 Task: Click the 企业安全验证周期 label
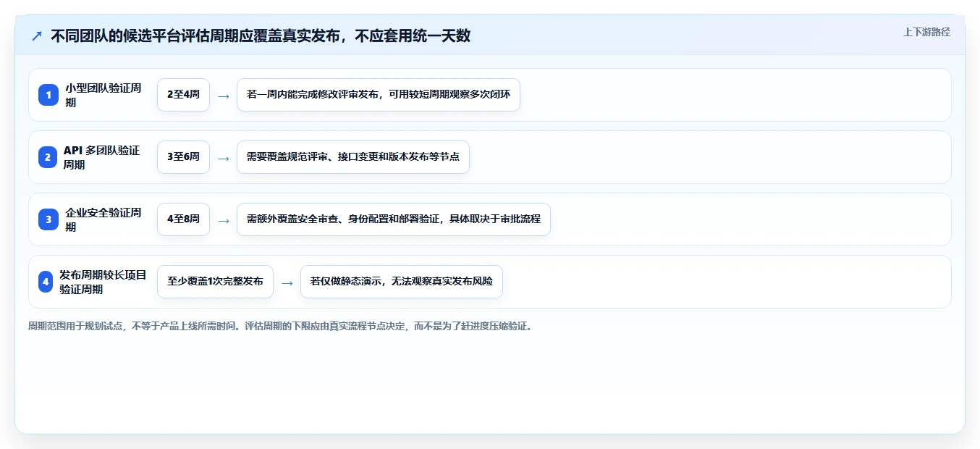[104, 219]
